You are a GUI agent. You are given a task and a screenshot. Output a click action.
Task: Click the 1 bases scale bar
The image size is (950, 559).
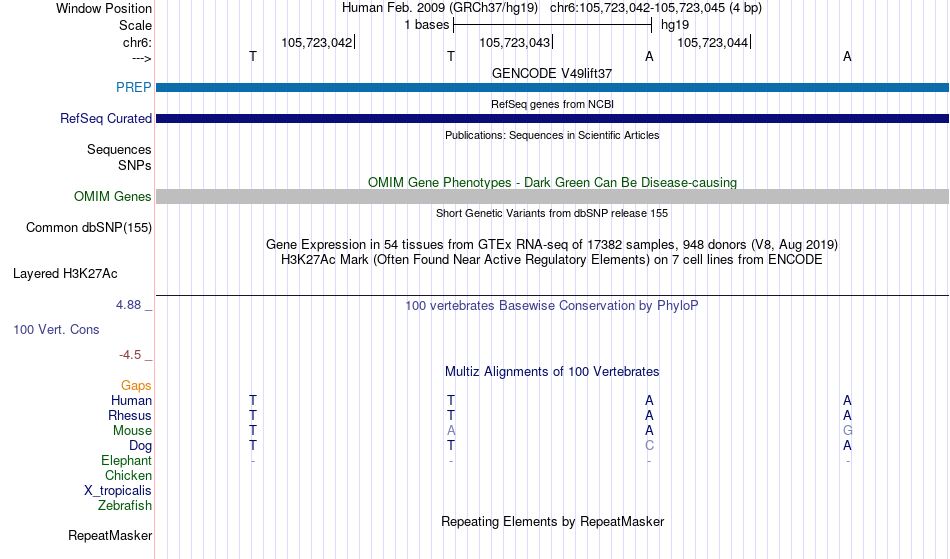click(x=552, y=25)
